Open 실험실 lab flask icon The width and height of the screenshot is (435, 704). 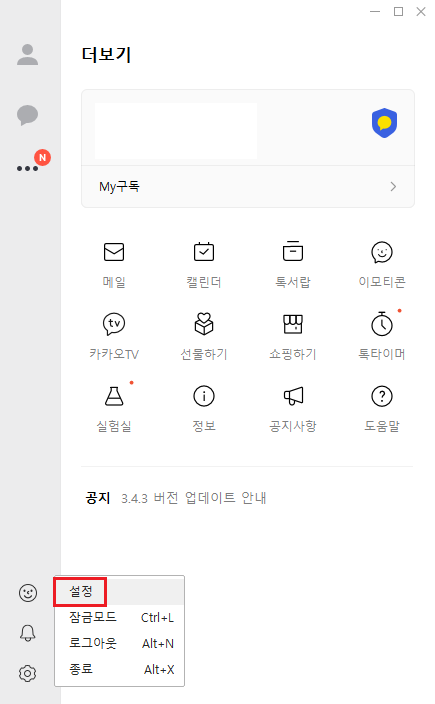(x=114, y=396)
